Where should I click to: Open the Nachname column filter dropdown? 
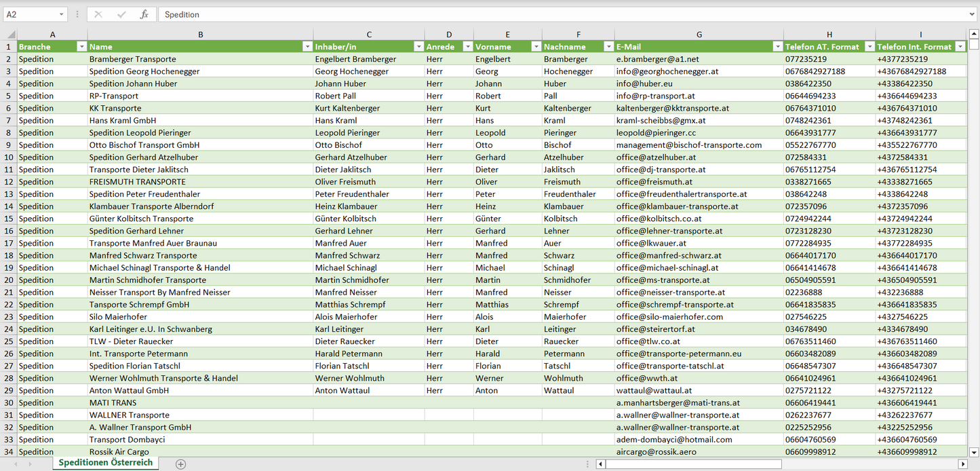(608, 47)
